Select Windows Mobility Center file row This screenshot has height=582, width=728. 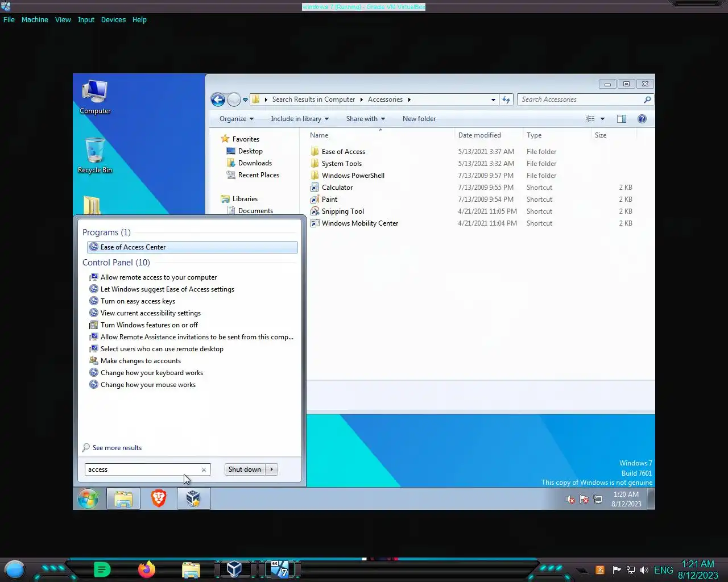click(x=472, y=223)
